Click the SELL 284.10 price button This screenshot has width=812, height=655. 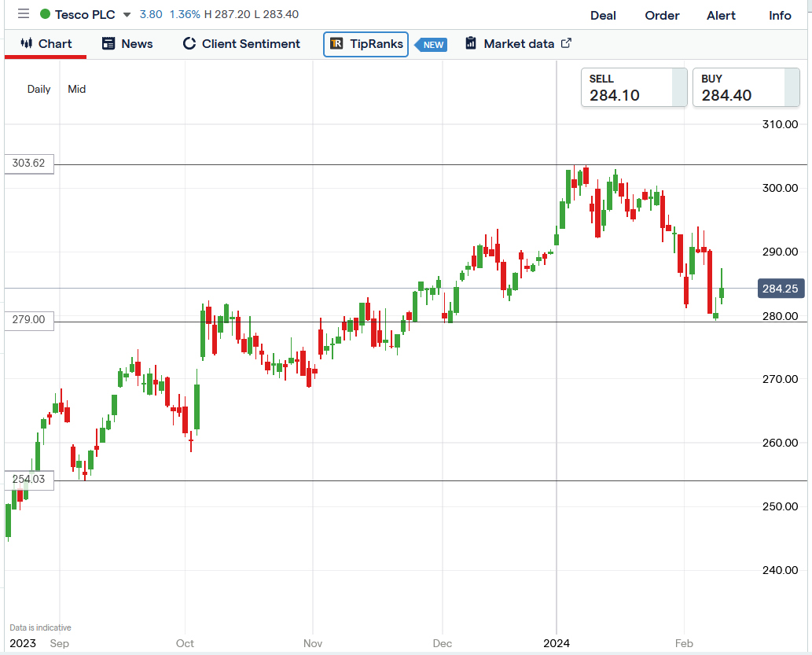click(634, 87)
